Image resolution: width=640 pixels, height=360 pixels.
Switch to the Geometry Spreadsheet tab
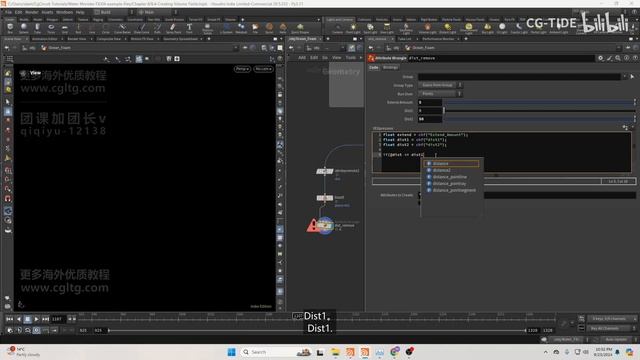click(180, 39)
